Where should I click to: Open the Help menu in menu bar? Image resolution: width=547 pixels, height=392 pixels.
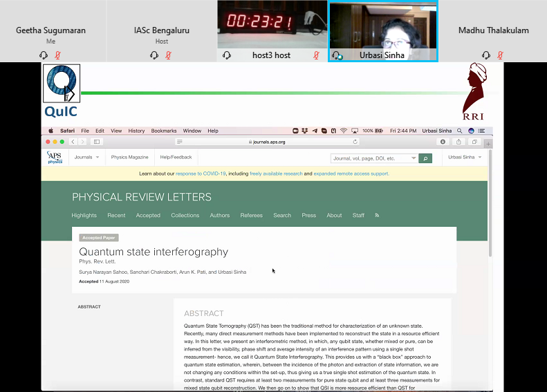coord(213,131)
